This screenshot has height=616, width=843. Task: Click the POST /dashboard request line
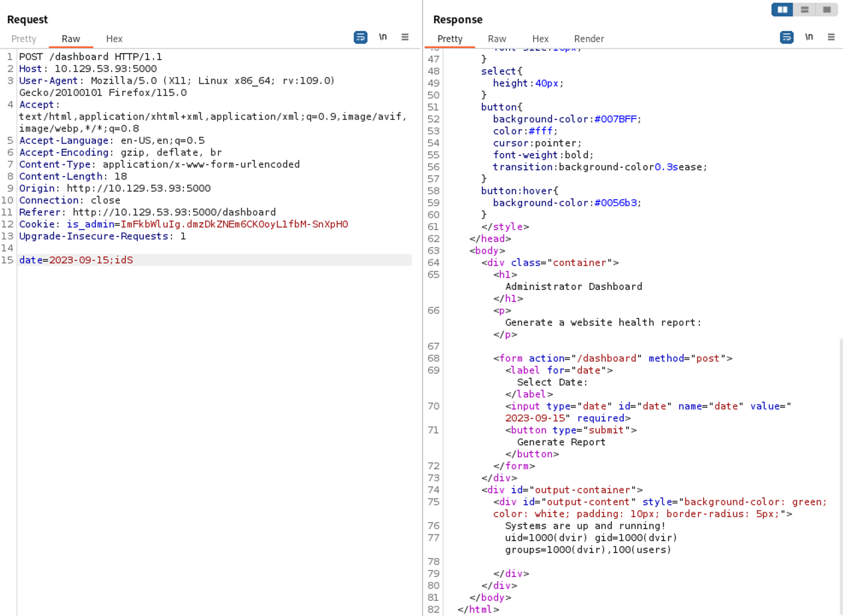tap(90, 57)
